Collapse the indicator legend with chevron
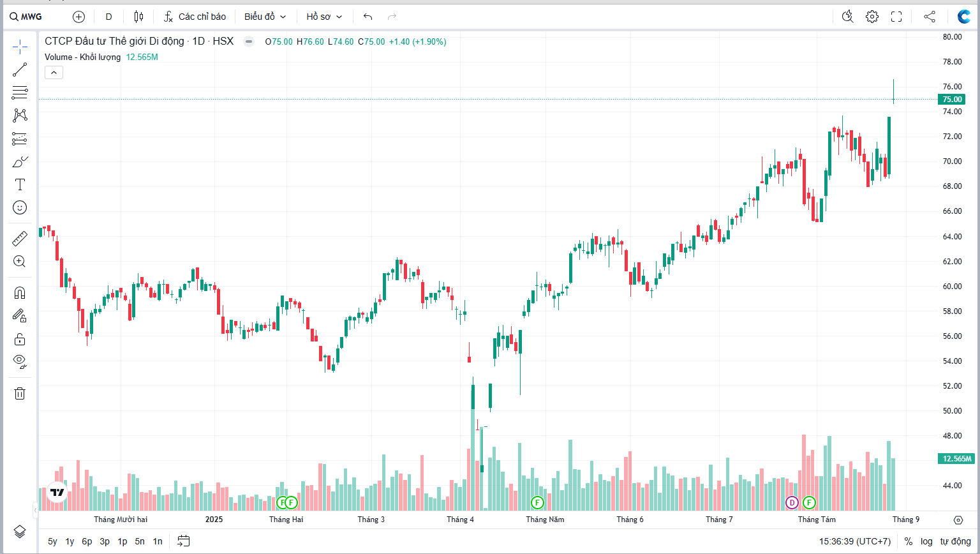Screen dimensions: 980x554 click(x=54, y=73)
